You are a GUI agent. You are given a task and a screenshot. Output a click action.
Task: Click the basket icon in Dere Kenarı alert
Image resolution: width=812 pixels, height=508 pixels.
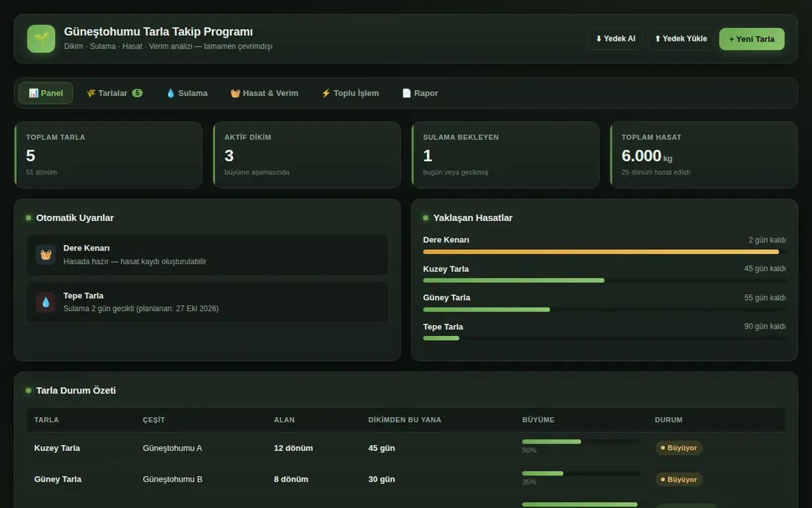tap(46, 255)
